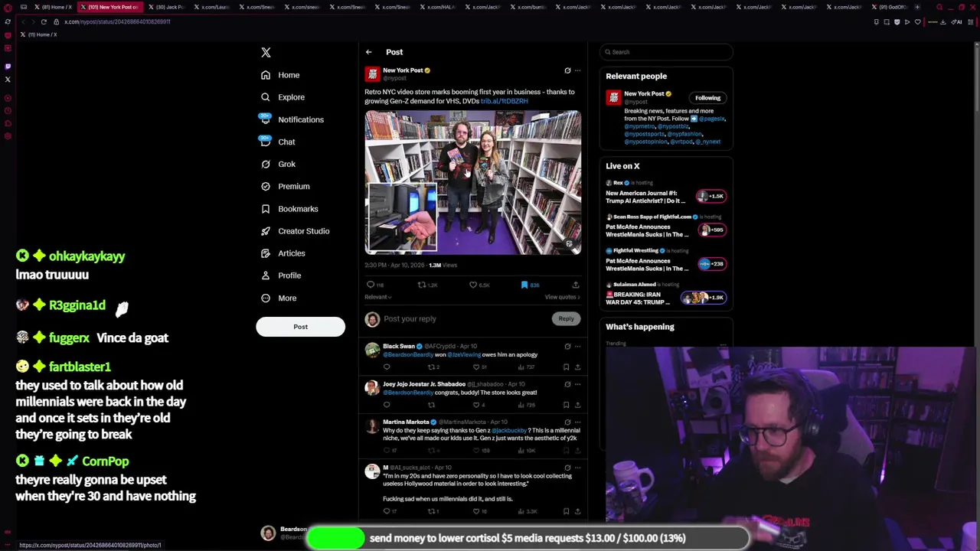Screen dimensions: 980x551
Task: Open Chat in the X sidebar
Action: (x=278, y=142)
